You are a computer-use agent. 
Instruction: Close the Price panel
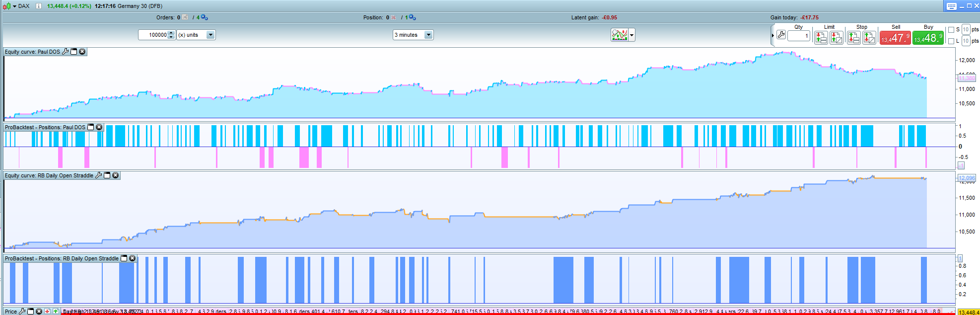pos(39,312)
